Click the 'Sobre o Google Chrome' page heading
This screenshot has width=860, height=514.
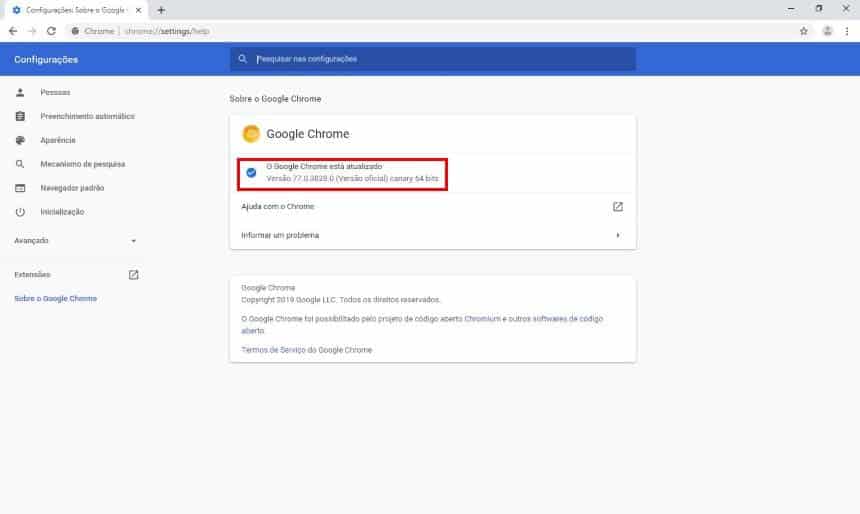click(275, 99)
